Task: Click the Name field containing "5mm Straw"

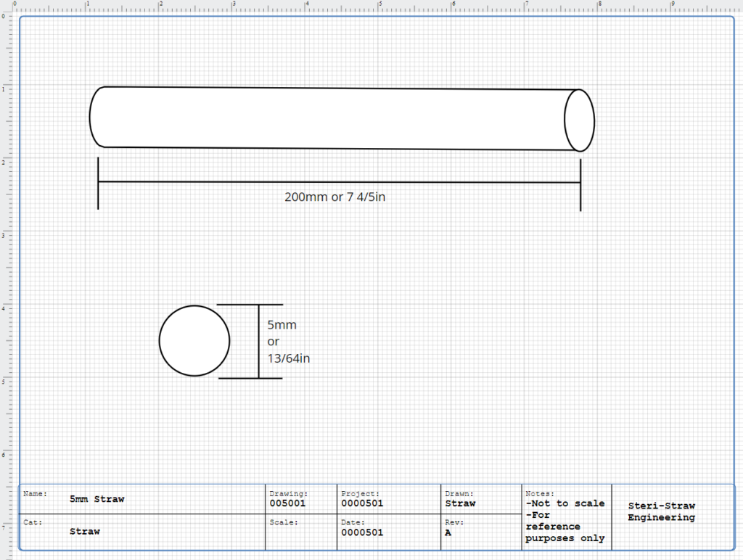Action: coord(97,499)
